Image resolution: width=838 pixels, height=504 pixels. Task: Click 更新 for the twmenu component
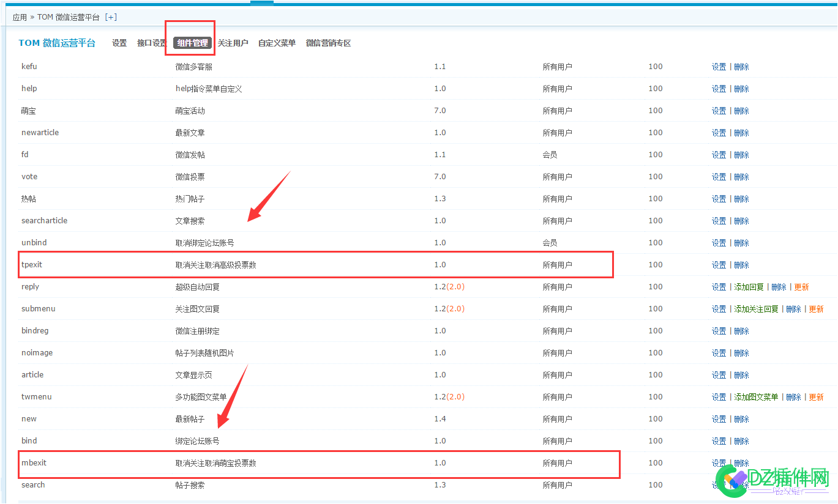pyautogui.click(x=816, y=397)
